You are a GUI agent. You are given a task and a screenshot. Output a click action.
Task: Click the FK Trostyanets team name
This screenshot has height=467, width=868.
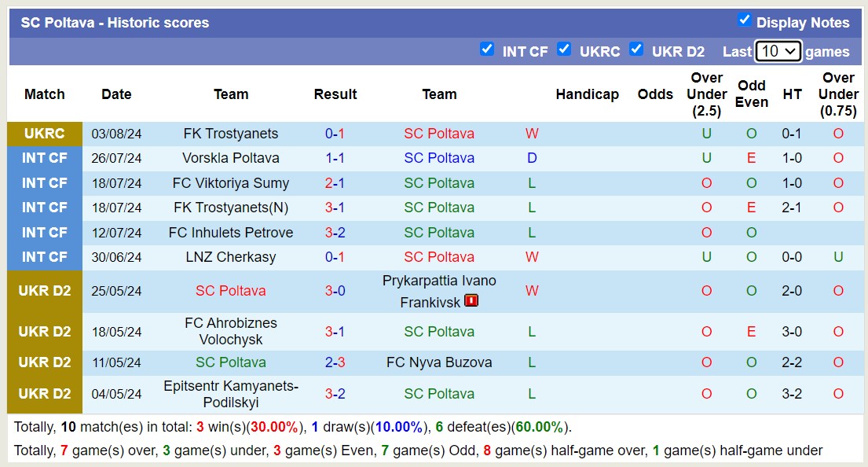(x=231, y=134)
